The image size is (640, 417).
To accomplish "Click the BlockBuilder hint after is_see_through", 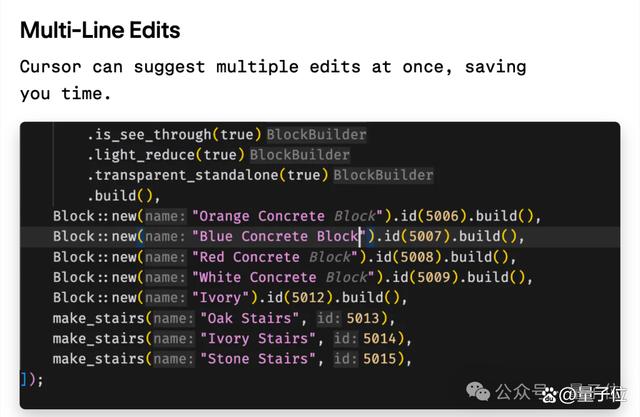I will click(x=316, y=134).
